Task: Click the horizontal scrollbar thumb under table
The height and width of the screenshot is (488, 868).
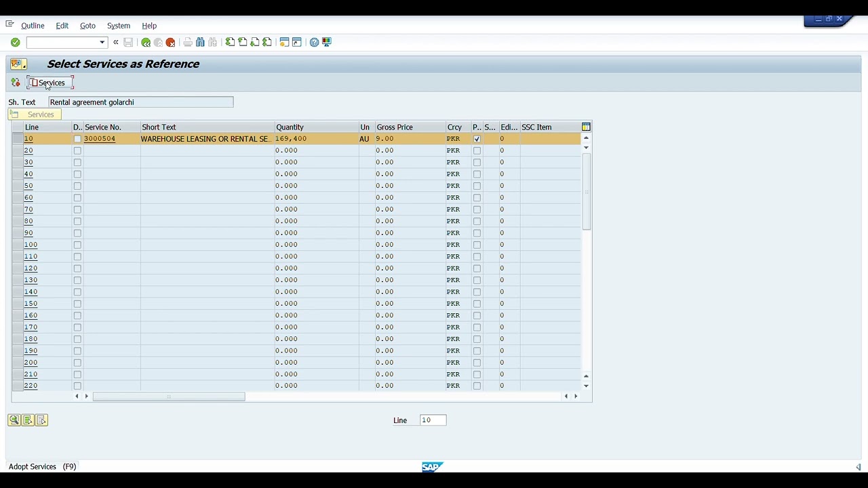Action: point(169,396)
